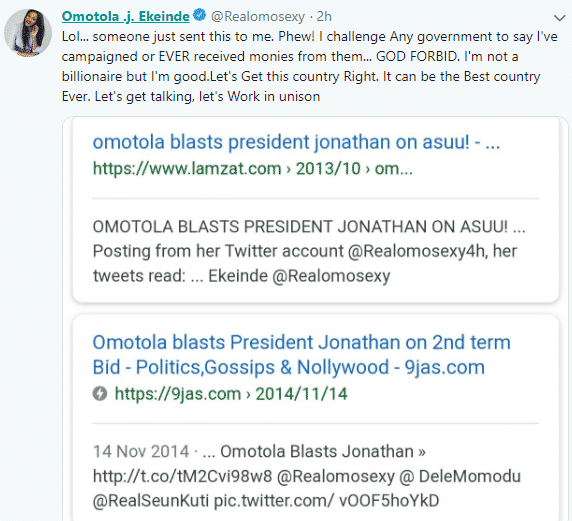
Task: Click the profile avatar photo
Action: [x=28, y=33]
